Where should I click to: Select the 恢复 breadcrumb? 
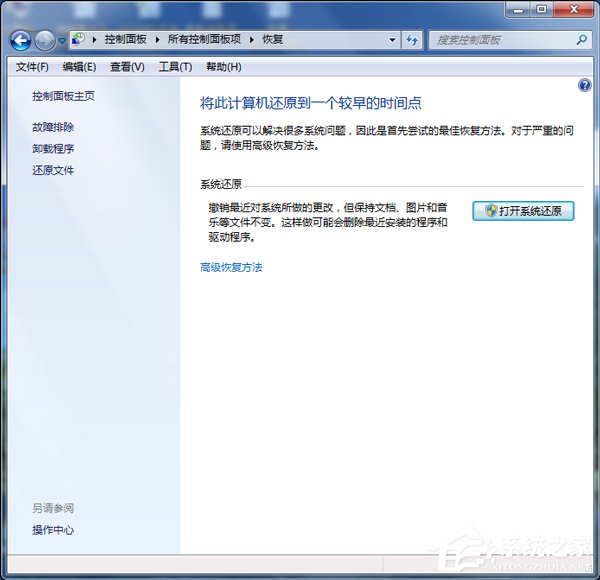pos(272,39)
